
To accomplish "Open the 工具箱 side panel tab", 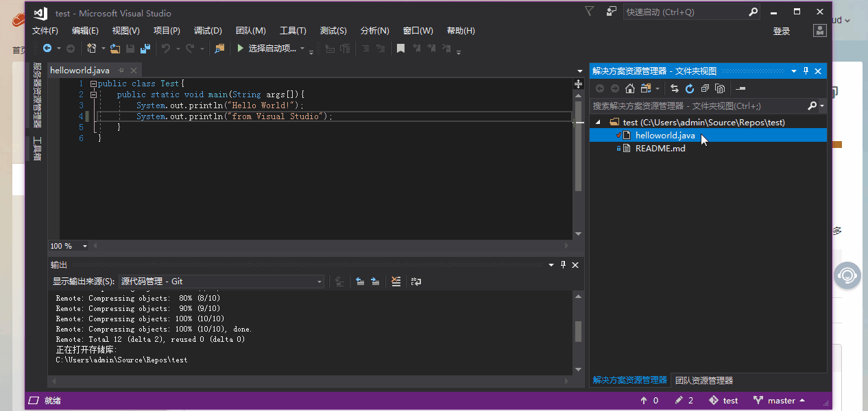I will 37,149.
